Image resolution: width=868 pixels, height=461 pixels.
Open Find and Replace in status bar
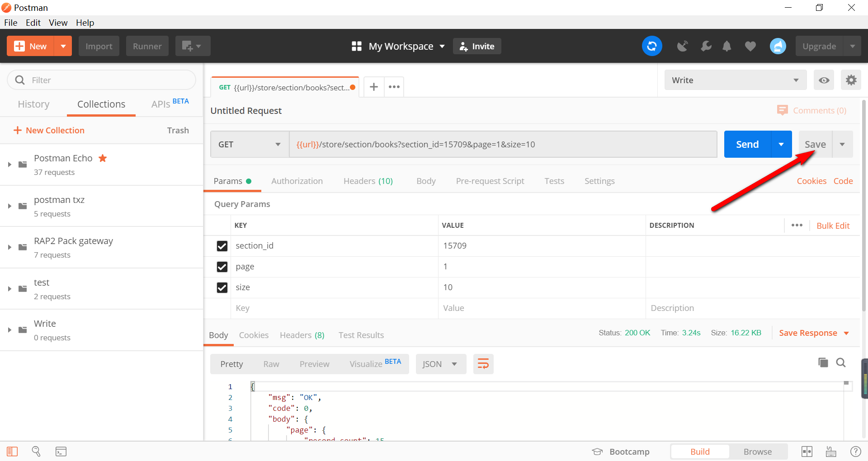(36, 451)
